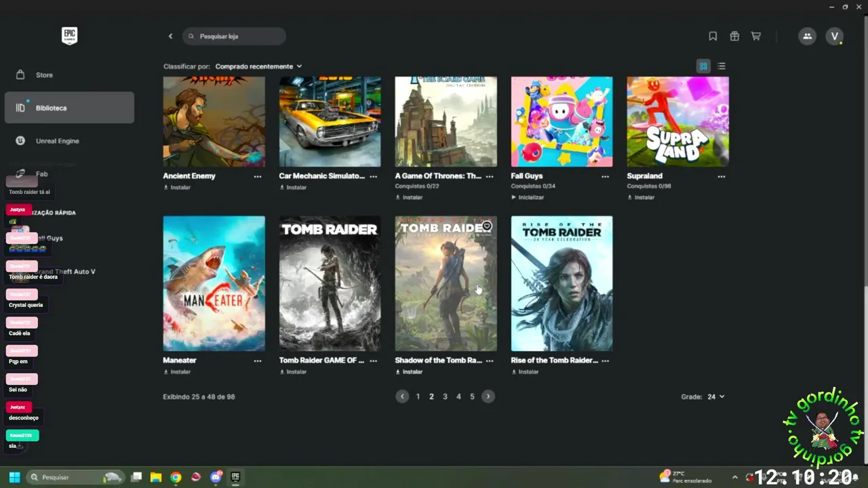
Task: Click Instalar under Maneater
Action: [x=177, y=372]
